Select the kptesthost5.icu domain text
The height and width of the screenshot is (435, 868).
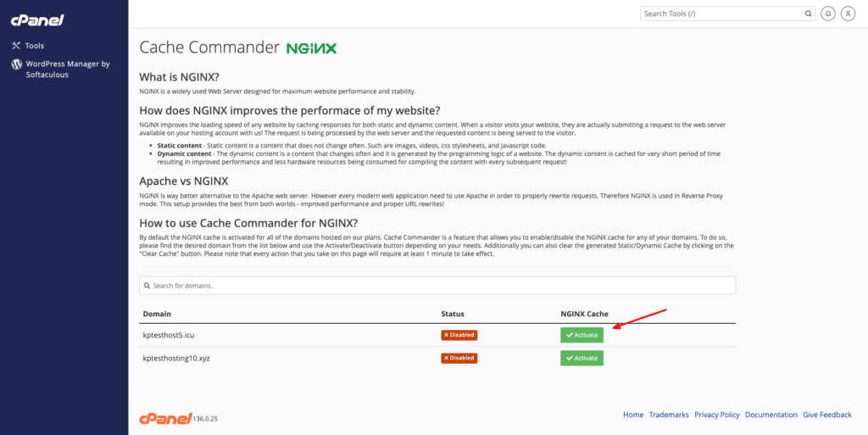click(169, 335)
